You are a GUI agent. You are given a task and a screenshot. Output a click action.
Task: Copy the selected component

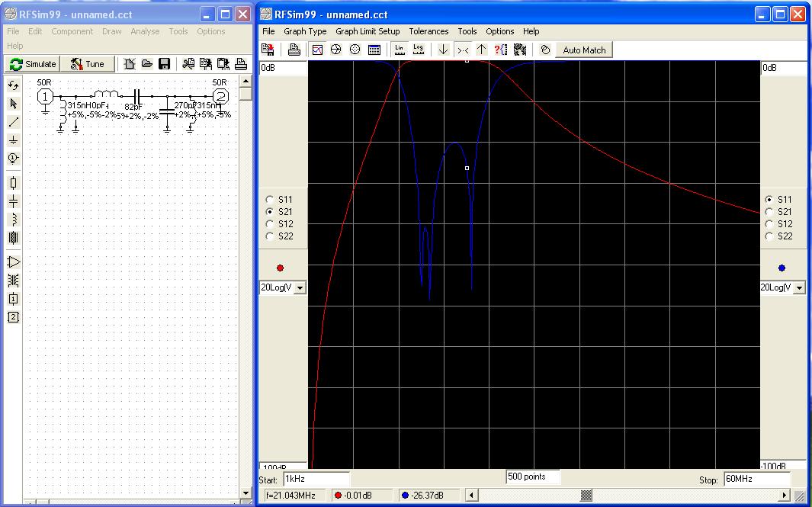pyautogui.click(x=206, y=64)
